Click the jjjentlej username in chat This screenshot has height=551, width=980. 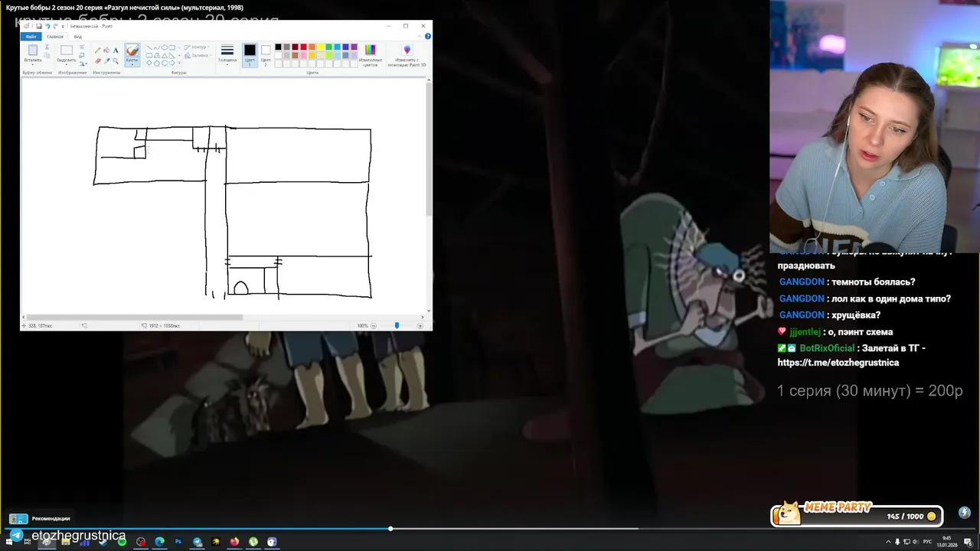click(x=805, y=331)
